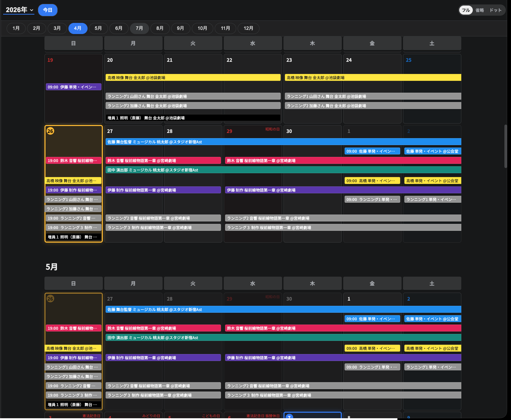Open ランニング2 加藤さん bar starting April 23

pyautogui.click(x=373, y=106)
